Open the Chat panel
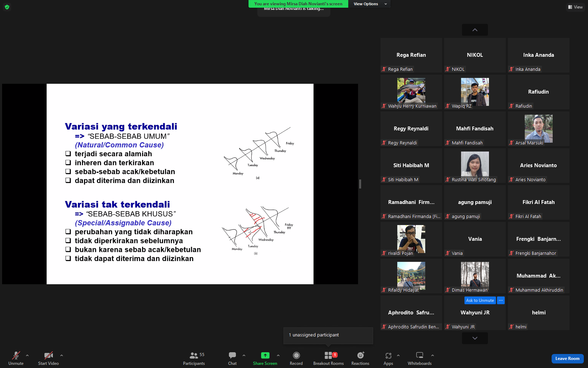 [x=232, y=358]
